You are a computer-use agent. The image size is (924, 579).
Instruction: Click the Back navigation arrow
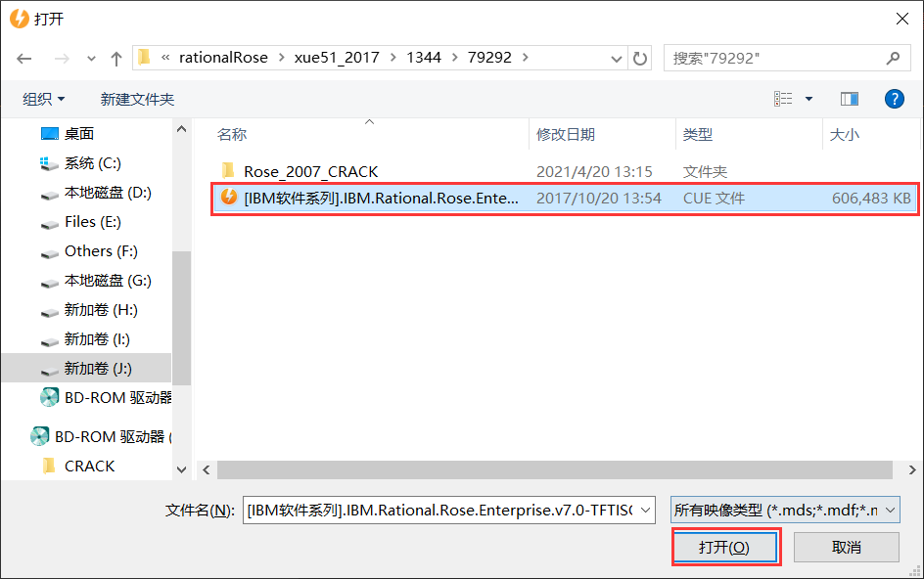click(24, 58)
